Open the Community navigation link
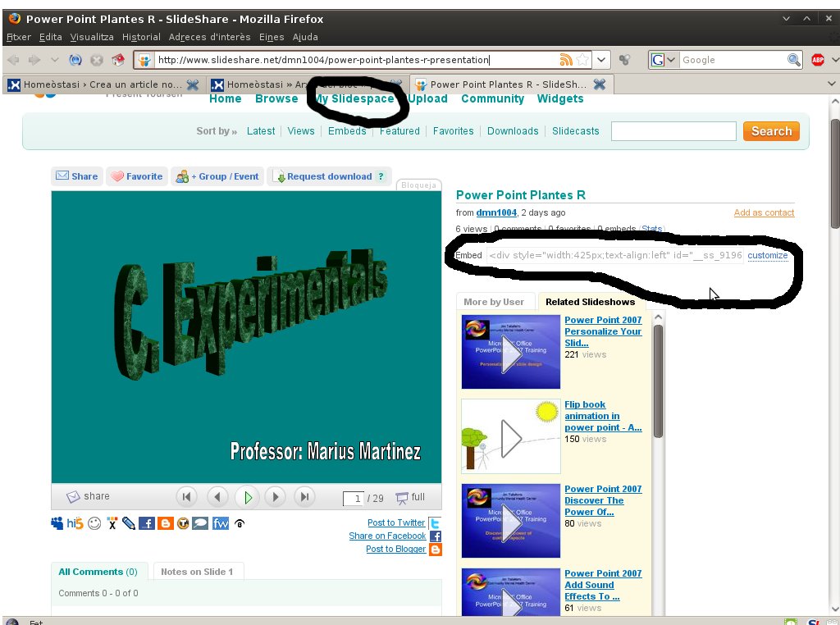Image resolution: width=840 pixels, height=625 pixels. (492, 98)
